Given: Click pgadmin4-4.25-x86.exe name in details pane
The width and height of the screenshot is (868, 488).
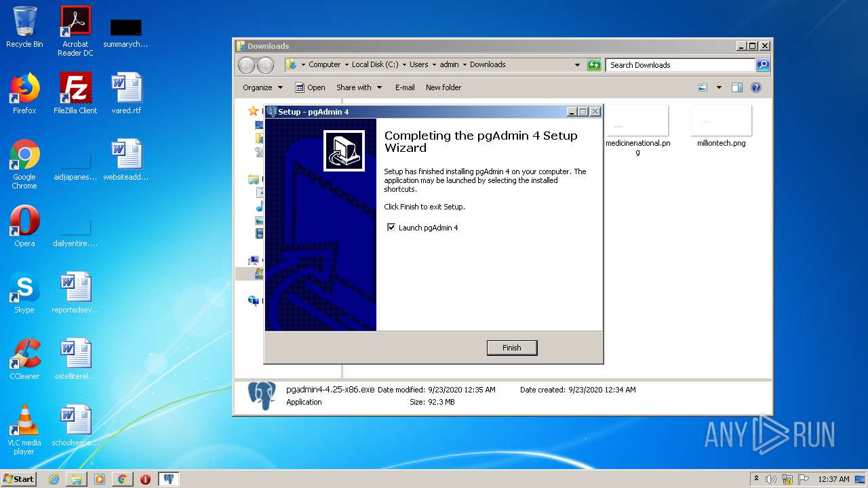Looking at the screenshot, I should coord(330,390).
